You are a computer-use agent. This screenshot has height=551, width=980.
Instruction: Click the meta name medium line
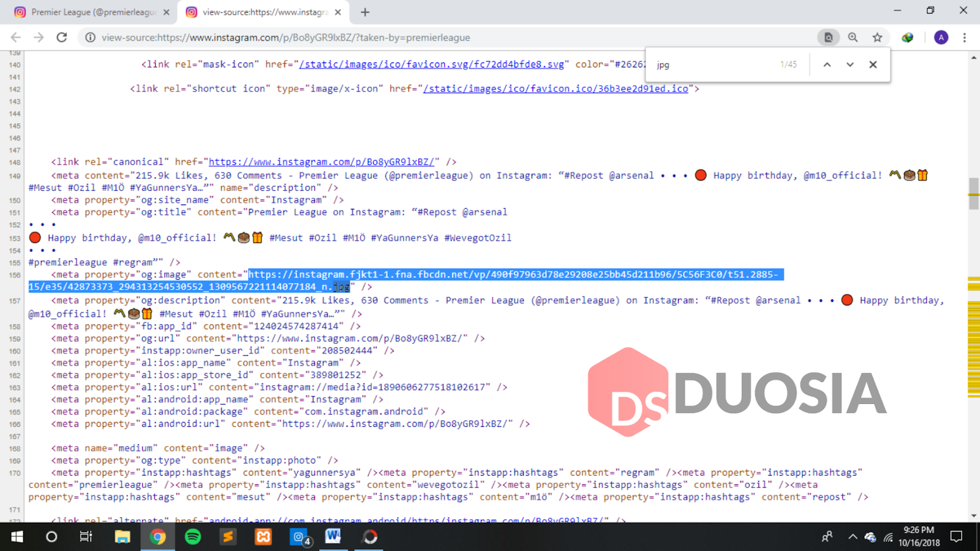tap(158, 449)
